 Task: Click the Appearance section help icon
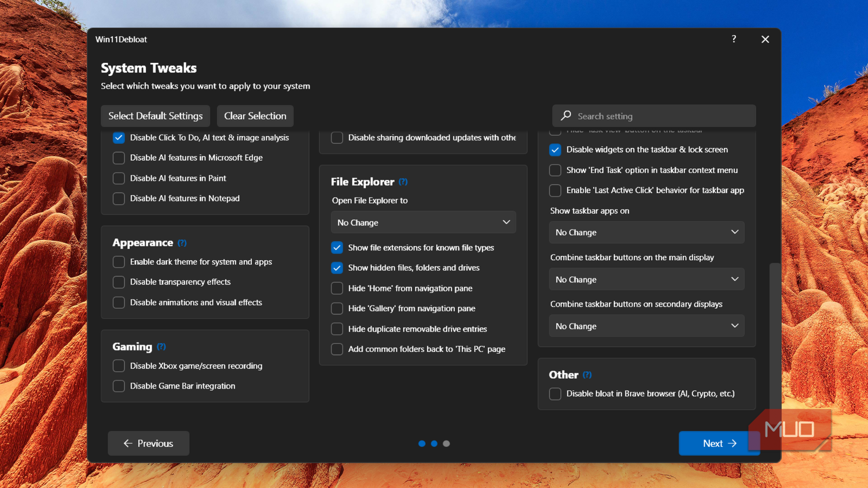point(182,243)
